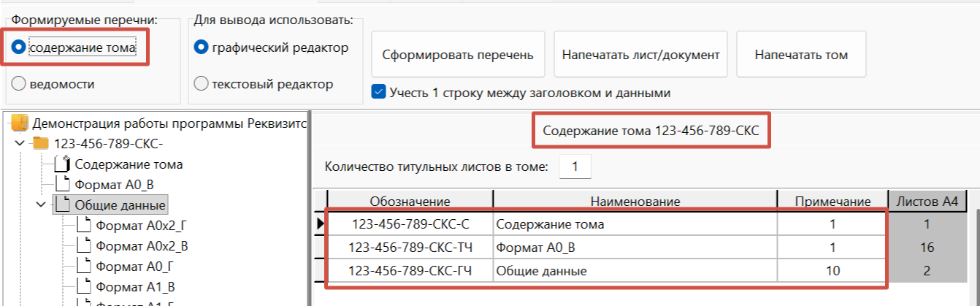Click the sheet icon beside 'Формат А0х2_Г'
980x306 pixels.
[83, 226]
